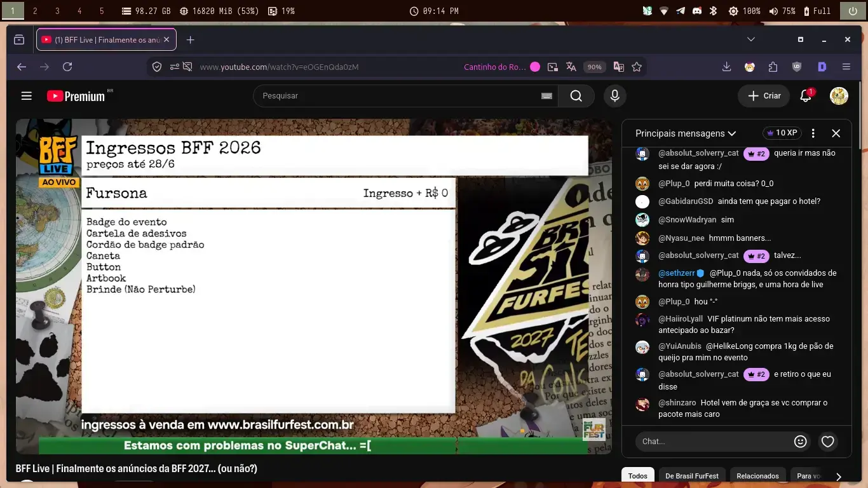This screenshot has width=868, height=488.
Task: Open the browser downloads panel
Action: [x=726, y=67]
